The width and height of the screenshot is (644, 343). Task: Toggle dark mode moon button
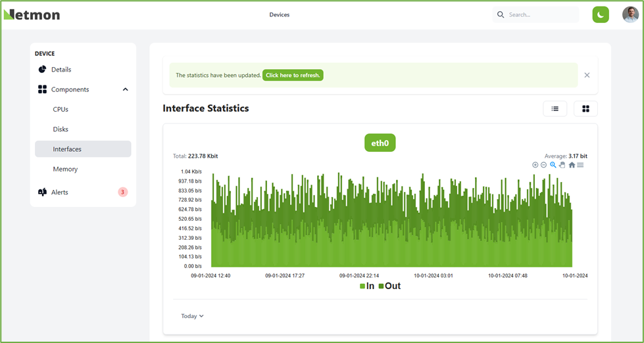click(601, 14)
